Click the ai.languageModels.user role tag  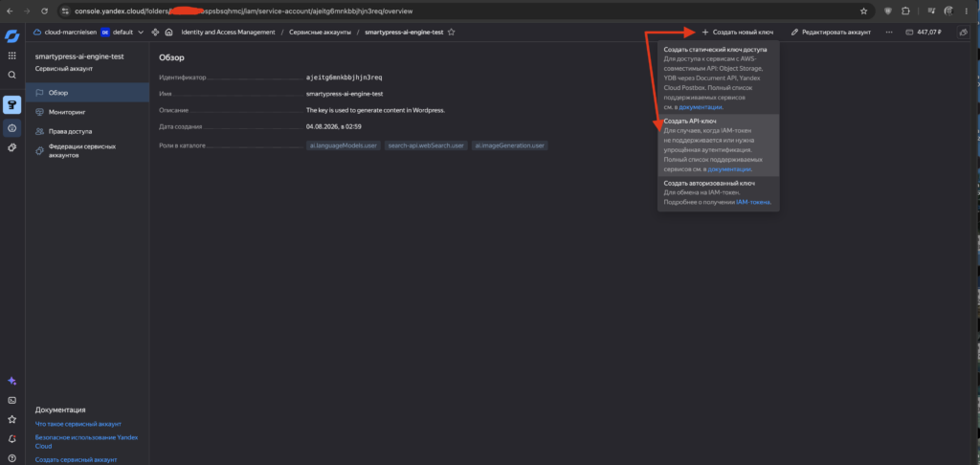[344, 145]
